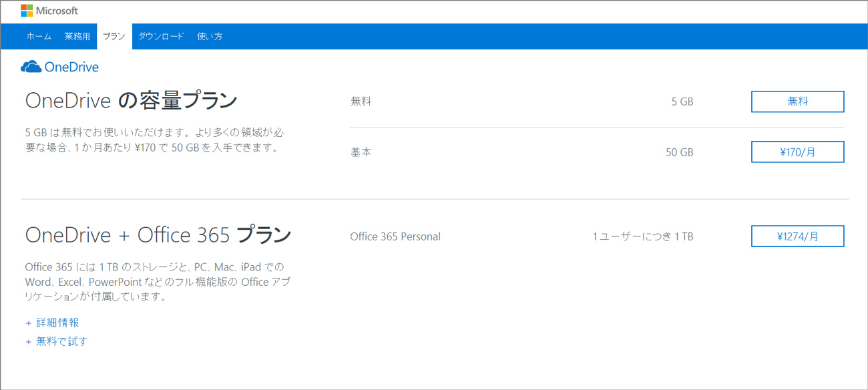Click the 'OneDrive の容量プラン' heading
This screenshot has height=390, width=868.
tap(132, 101)
